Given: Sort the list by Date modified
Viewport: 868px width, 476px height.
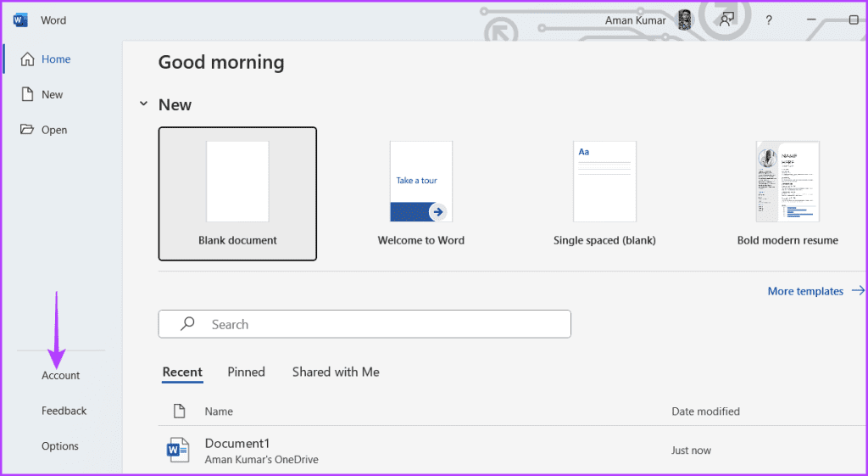Looking at the screenshot, I should [x=706, y=412].
